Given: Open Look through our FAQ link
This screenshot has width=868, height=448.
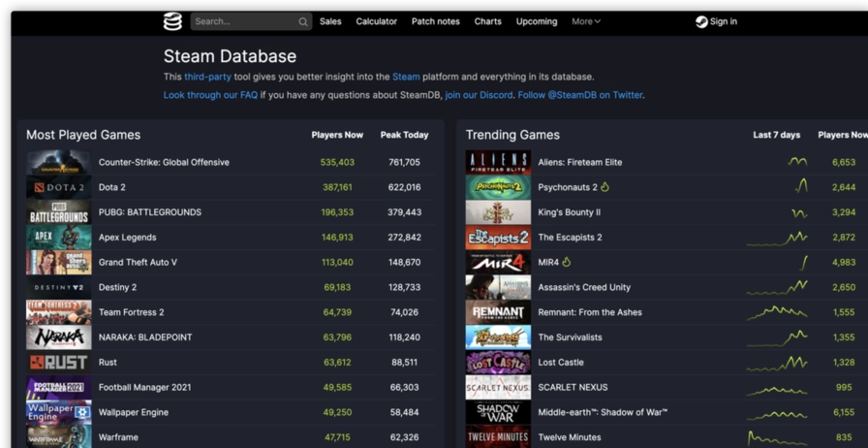Looking at the screenshot, I should (x=210, y=95).
